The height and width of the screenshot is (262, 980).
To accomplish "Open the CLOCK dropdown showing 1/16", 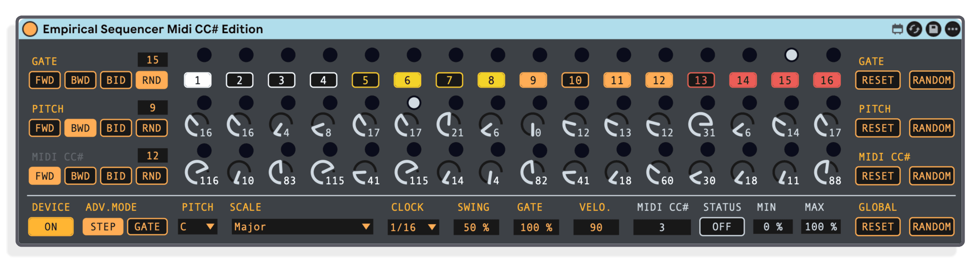I will click(x=413, y=227).
